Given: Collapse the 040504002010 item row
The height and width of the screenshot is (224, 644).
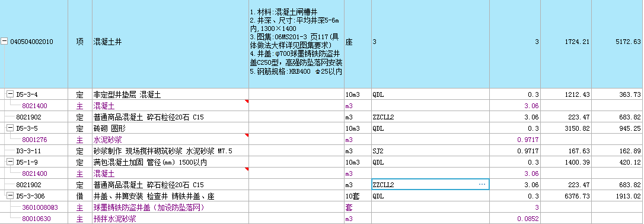Looking at the screenshot, I should (x=5, y=42).
